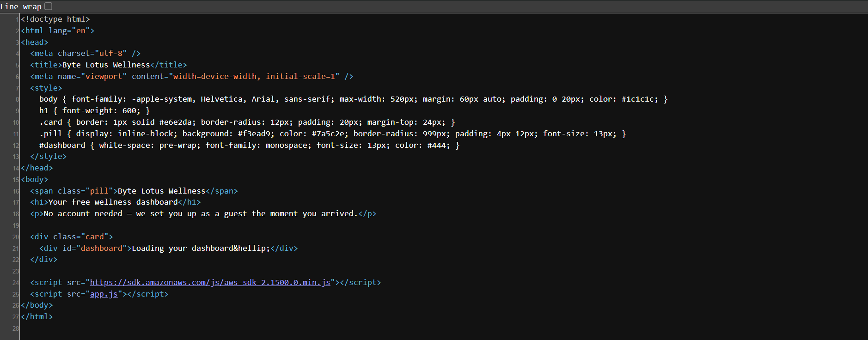868x340 pixels.
Task: Enable the Line wrap checkbox
Action: point(48,6)
